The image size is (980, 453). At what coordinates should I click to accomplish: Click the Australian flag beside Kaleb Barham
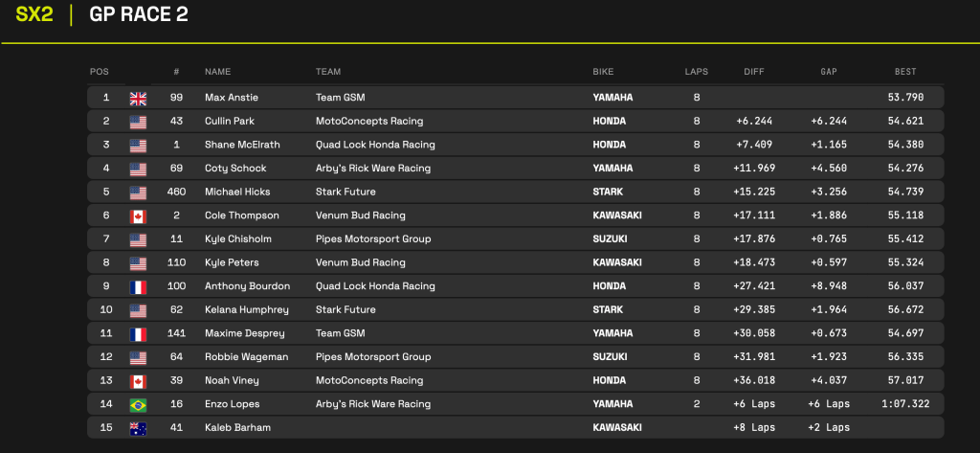[x=138, y=427]
